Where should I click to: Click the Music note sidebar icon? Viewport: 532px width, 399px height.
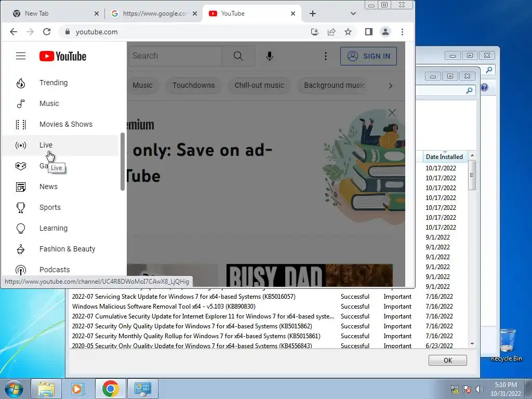[x=21, y=103]
